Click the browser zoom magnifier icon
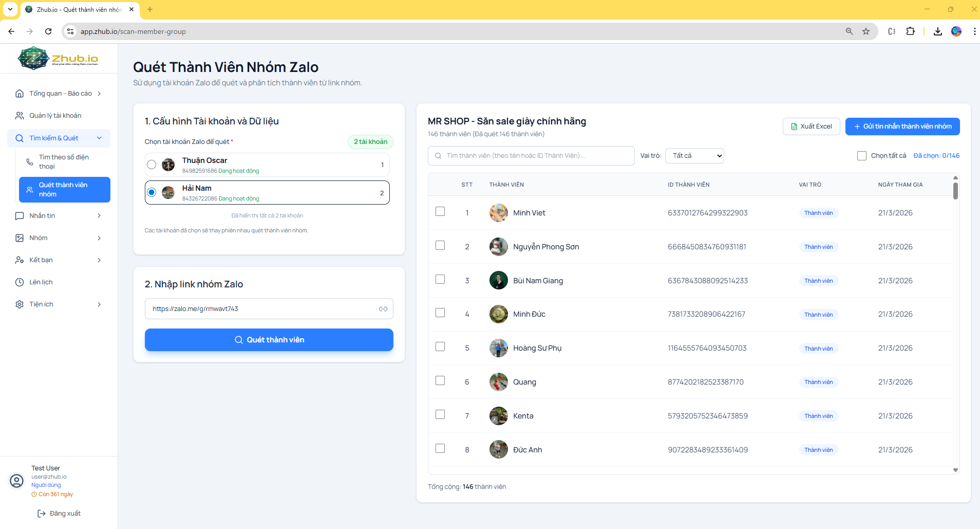 pyautogui.click(x=849, y=31)
